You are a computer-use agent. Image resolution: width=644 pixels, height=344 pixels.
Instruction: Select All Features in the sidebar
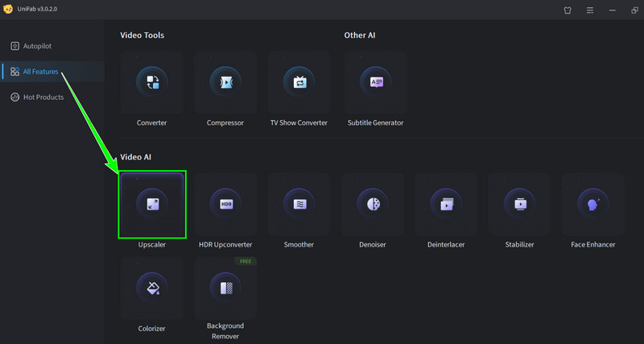52,72
